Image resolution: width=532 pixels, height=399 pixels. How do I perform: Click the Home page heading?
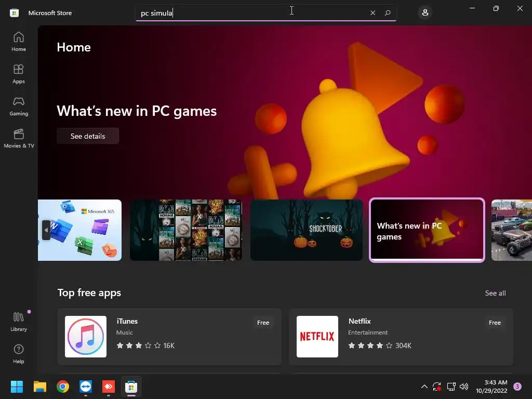(x=74, y=47)
